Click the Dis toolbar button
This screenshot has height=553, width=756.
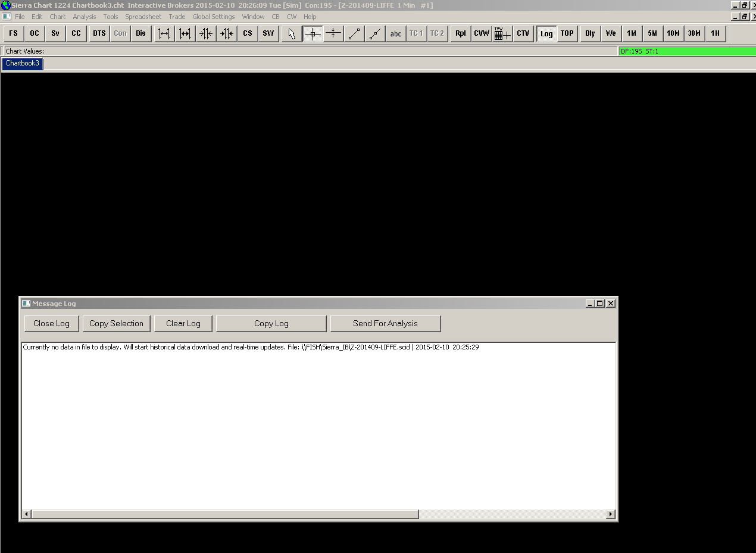141,33
